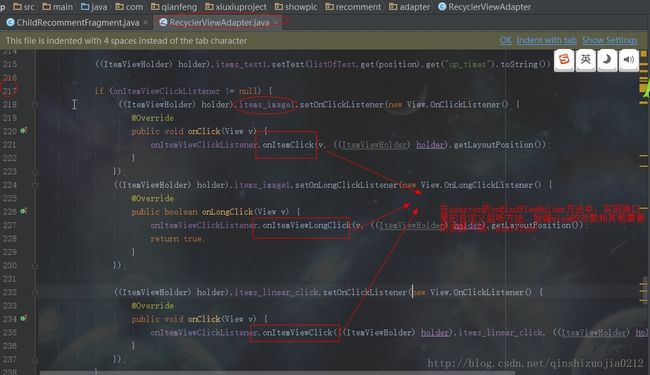This screenshot has height=375, width=650.
Task: Collapse code block at line 232
Action: pyautogui.click(x=35, y=293)
